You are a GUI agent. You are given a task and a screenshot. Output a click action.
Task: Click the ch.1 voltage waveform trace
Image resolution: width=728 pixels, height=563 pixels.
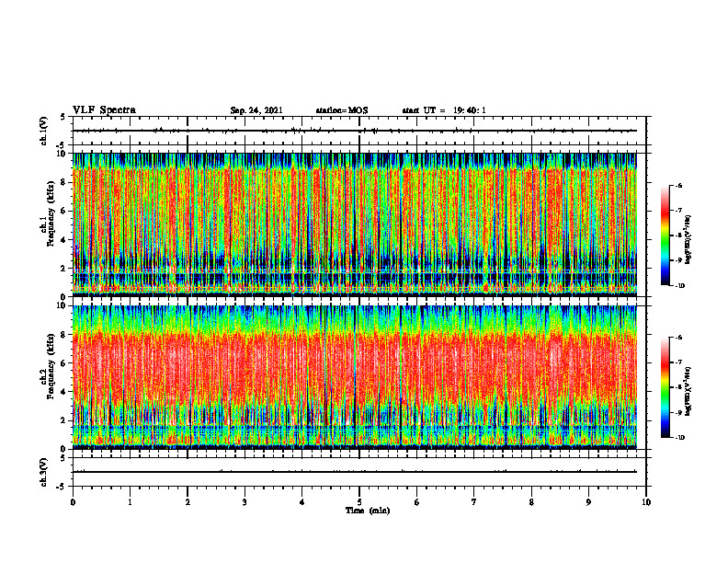click(355, 131)
